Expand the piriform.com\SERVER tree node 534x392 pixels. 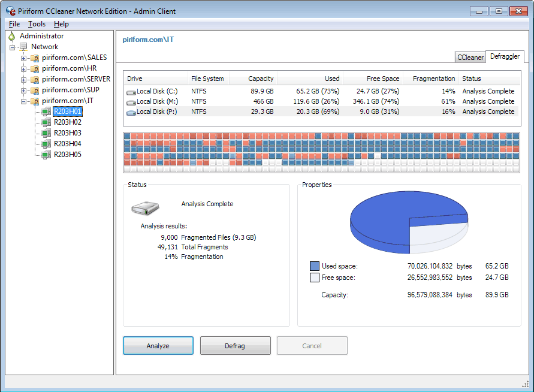24,80
